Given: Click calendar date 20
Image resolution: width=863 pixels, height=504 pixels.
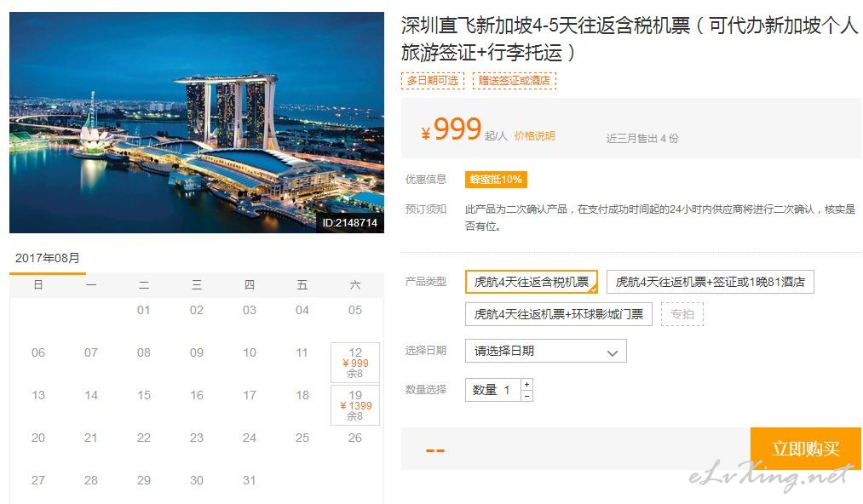Looking at the screenshot, I should (38, 438).
